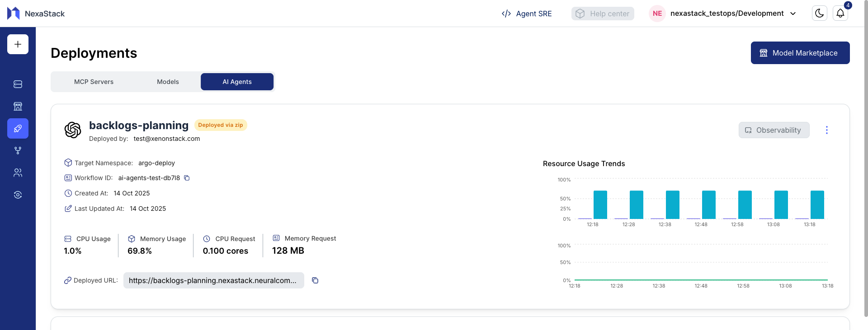Open the three-dot menu for backlogs-planning
Image resolution: width=868 pixels, height=330 pixels.
[x=826, y=130]
